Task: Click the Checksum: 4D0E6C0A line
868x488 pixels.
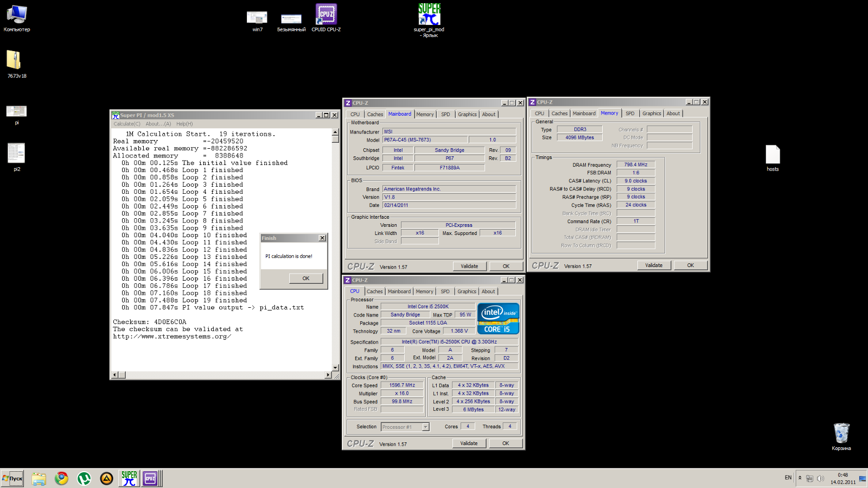Action: click(x=150, y=322)
